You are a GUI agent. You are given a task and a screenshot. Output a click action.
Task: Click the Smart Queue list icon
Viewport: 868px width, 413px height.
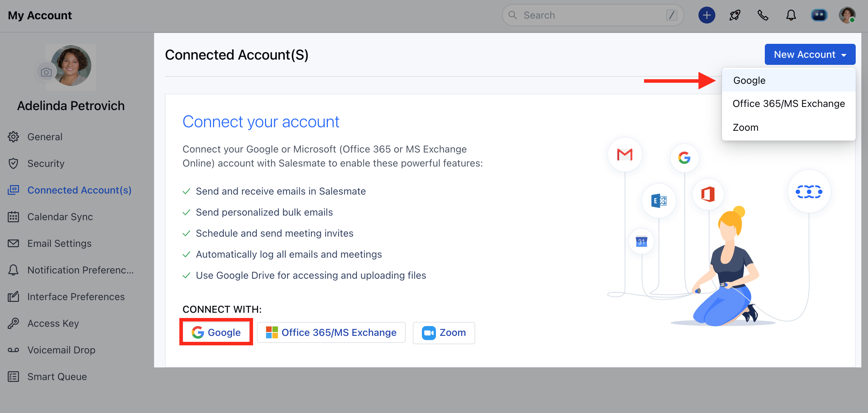13,377
